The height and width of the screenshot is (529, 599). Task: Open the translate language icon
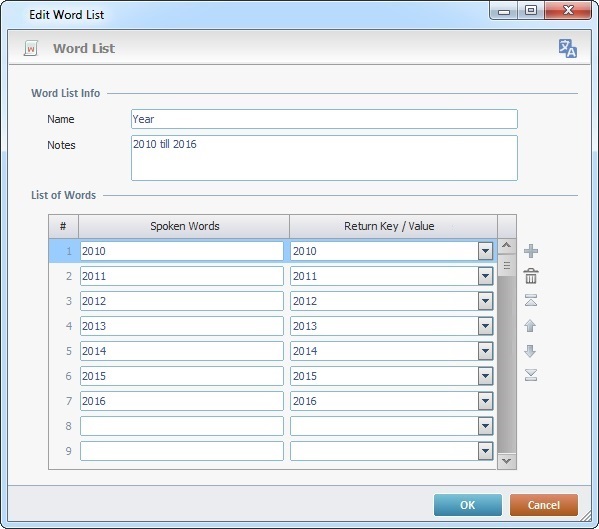point(568,48)
